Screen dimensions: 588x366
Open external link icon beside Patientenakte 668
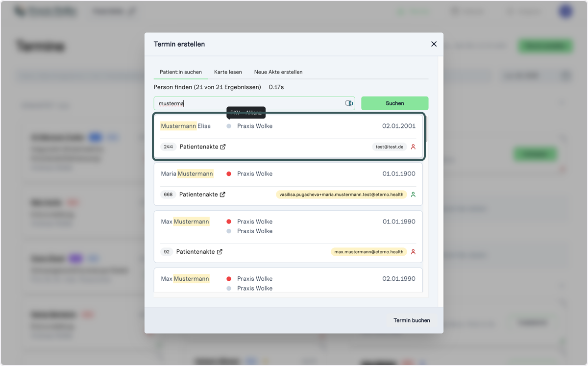pos(222,195)
